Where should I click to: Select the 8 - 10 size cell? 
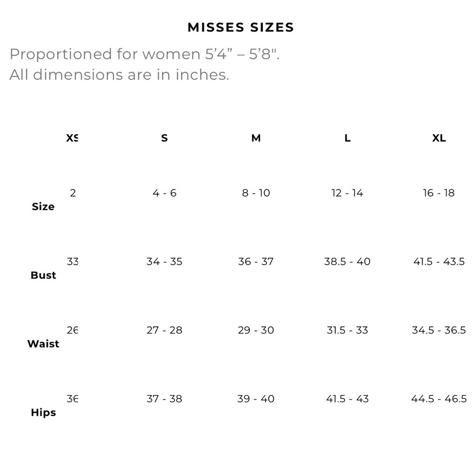click(256, 193)
